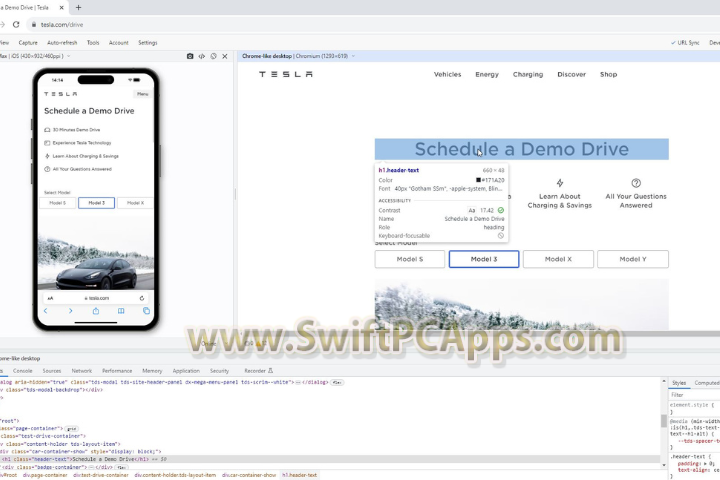
Task: Open the Auto-refresh menu
Action: 62,43
